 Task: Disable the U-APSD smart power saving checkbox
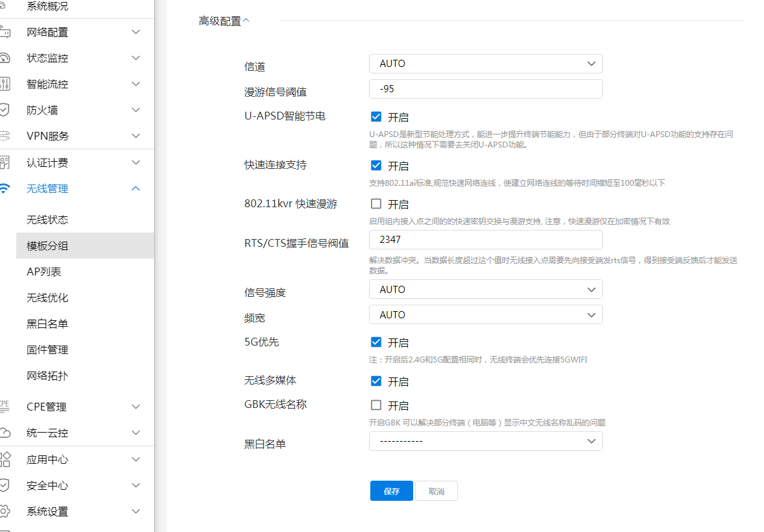[x=376, y=117]
